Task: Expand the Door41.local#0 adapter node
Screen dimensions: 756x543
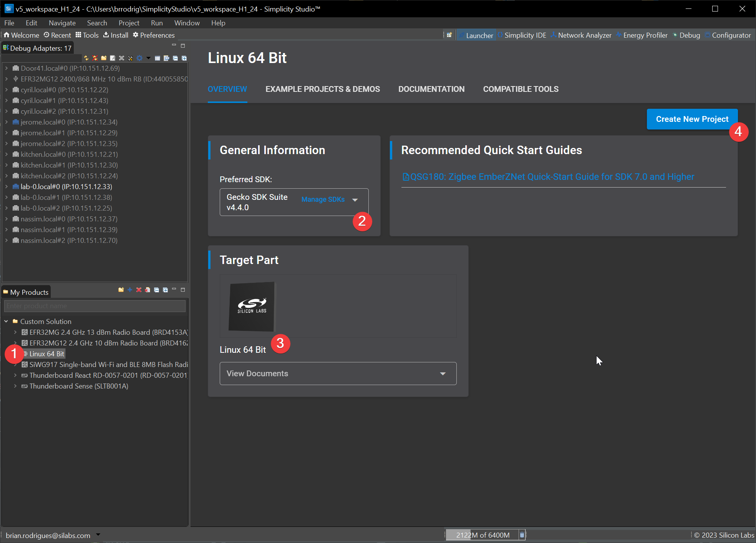Action: [x=7, y=68]
